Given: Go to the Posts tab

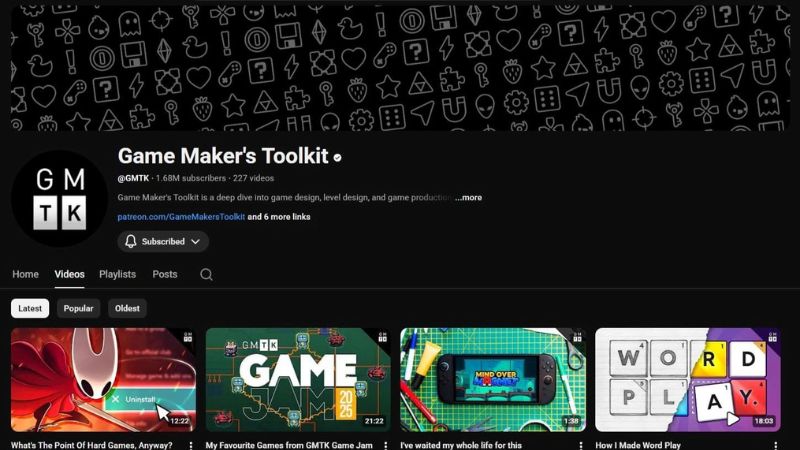Looking at the screenshot, I should [165, 274].
